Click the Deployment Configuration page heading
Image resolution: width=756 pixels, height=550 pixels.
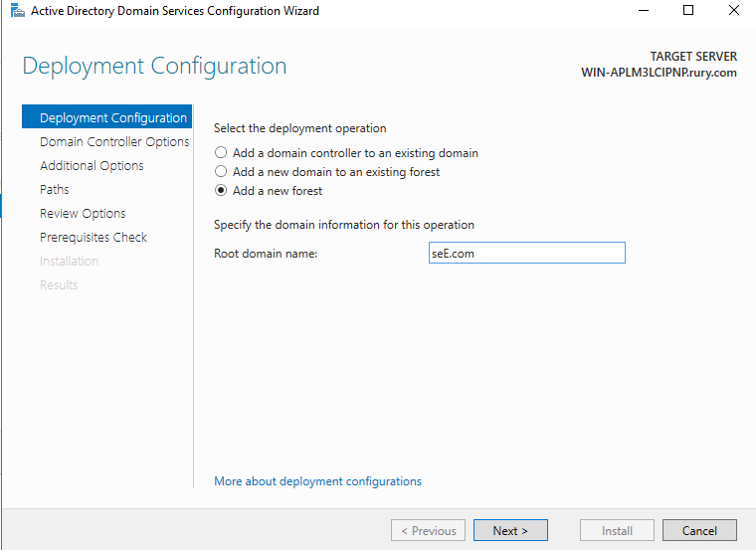154,66
